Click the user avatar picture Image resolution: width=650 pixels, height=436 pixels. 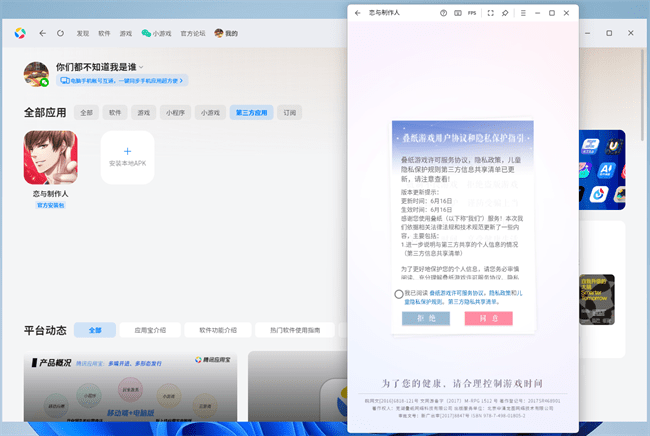(x=36, y=74)
